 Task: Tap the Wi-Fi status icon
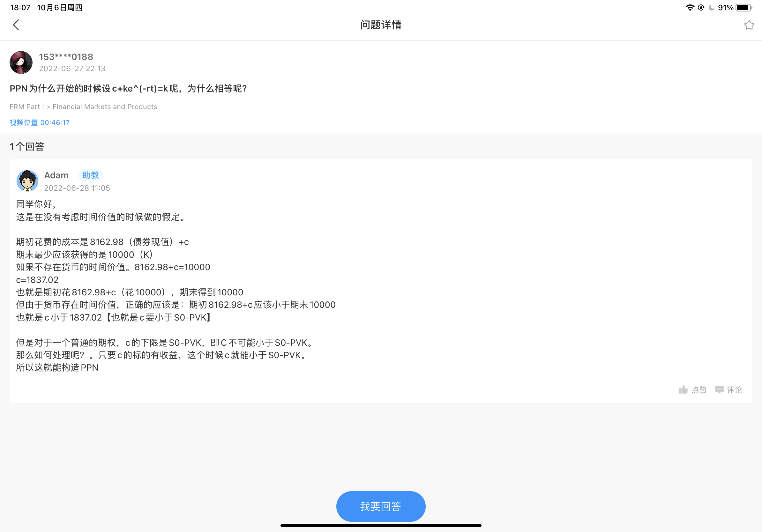(690, 8)
